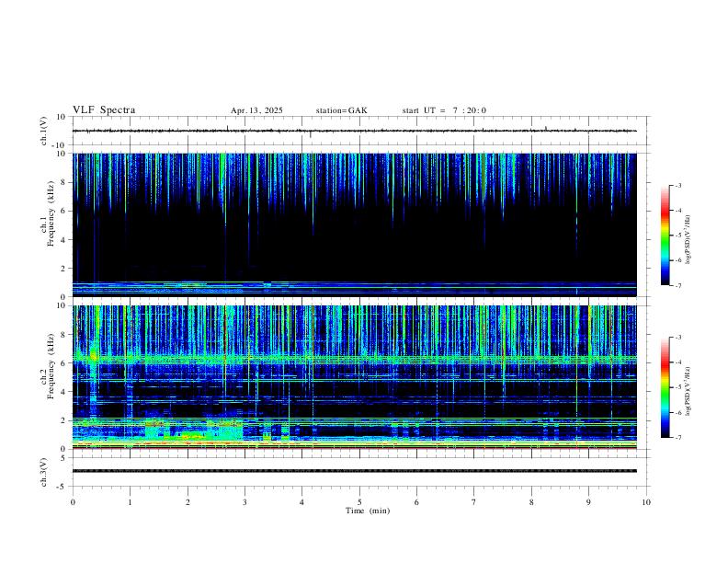Click the "10" tick on the time axis
The image size is (728, 563).
click(646, 502)
